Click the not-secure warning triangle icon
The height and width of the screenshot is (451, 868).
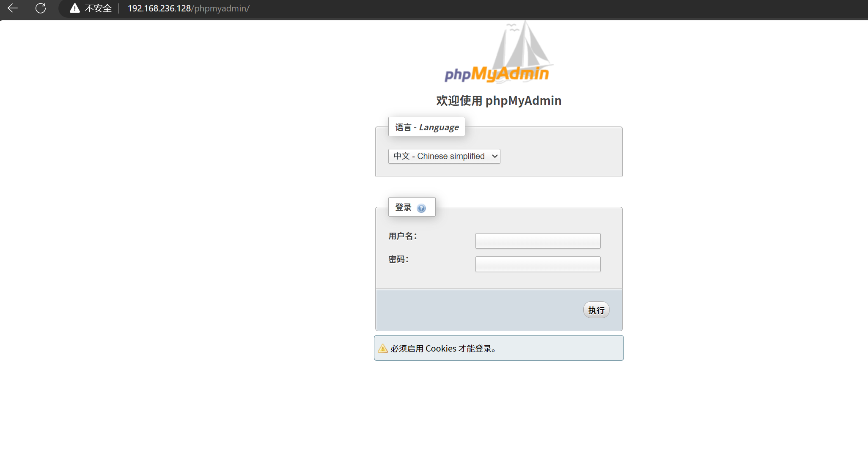tap(75, 8)
